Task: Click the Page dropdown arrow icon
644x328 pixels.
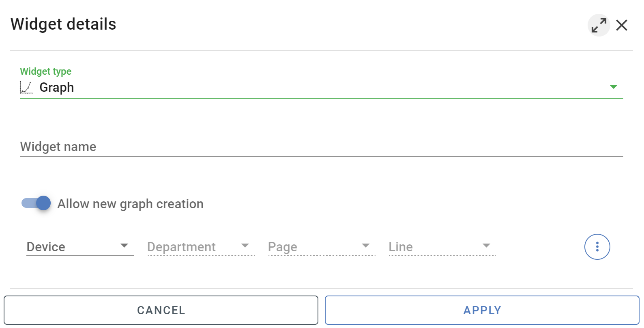Action: click(365, 246)
